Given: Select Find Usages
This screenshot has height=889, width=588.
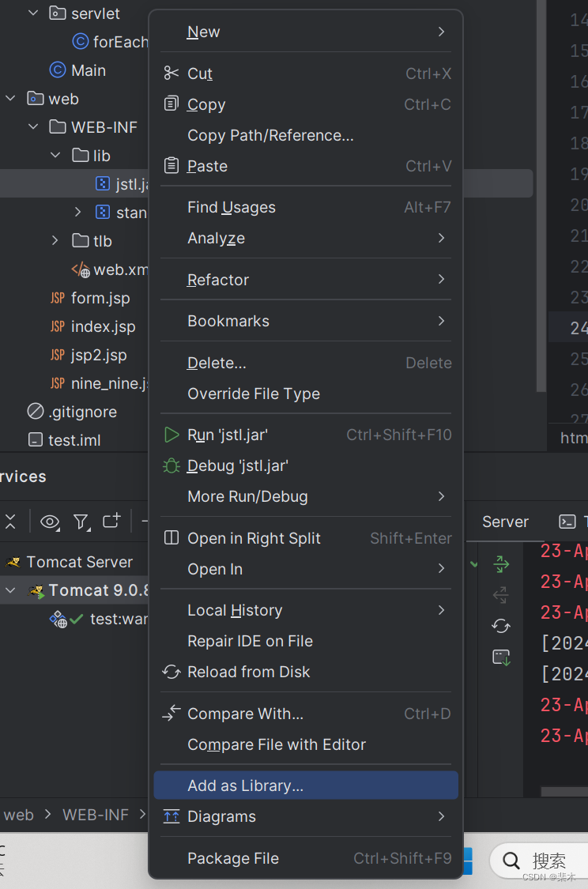Looking at the screenshot, I should coord(306,208).
